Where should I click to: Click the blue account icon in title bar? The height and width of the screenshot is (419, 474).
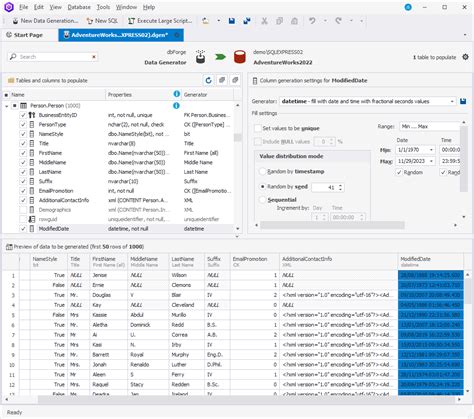click(x=408, y=7)
